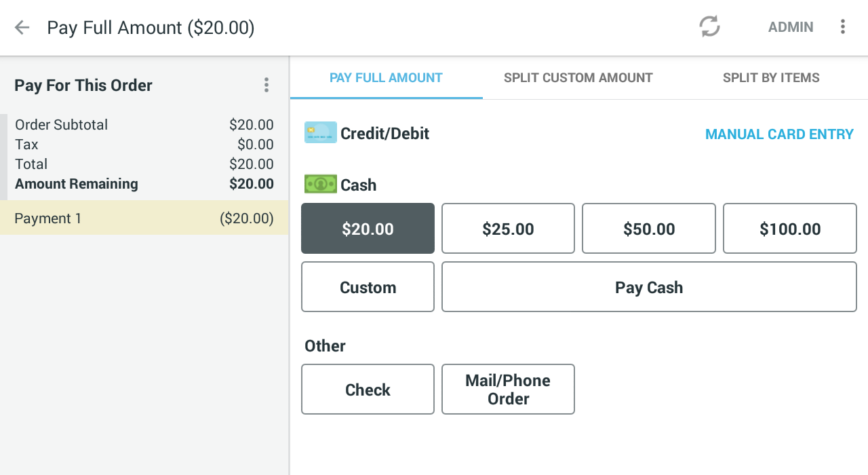868x475 pixels.
Task: Choose Manual Card Entry
Action: [x=779, y=134]
